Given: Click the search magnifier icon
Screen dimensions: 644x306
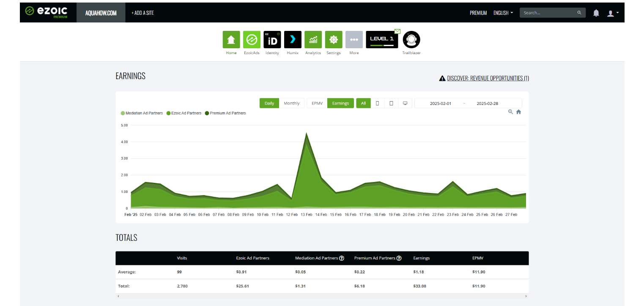Looking at the screenshot, I should (x=579, y=13).
